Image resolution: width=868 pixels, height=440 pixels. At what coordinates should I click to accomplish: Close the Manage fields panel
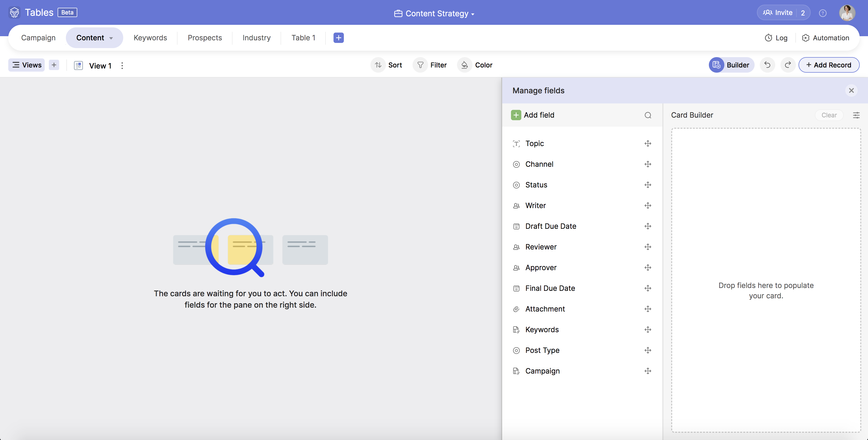click(x=851, y=90)
